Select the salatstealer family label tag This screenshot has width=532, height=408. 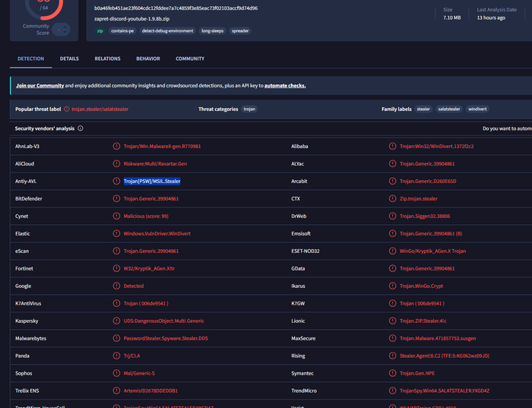click(x=449, y=109)
